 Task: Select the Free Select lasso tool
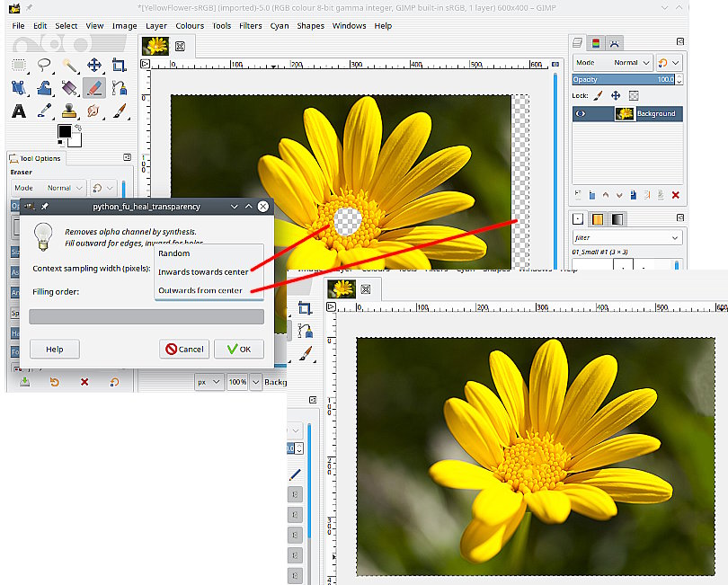click(x=44, y=65)
